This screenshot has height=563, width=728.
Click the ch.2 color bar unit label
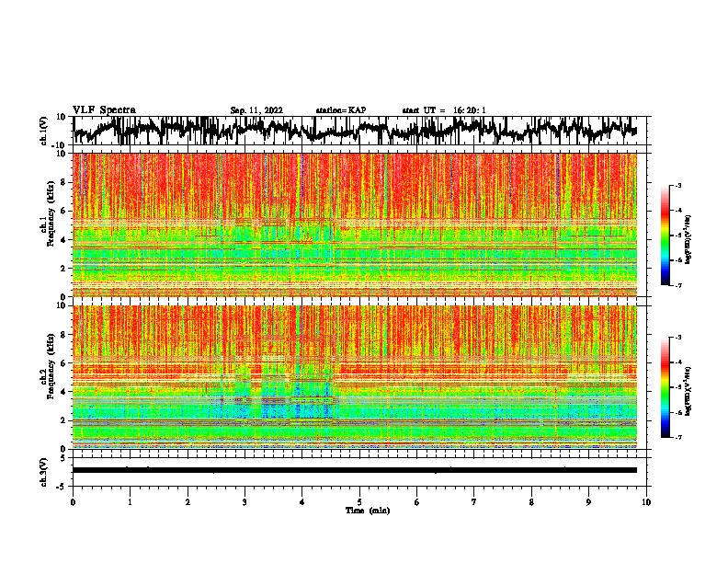pos(688,391)
